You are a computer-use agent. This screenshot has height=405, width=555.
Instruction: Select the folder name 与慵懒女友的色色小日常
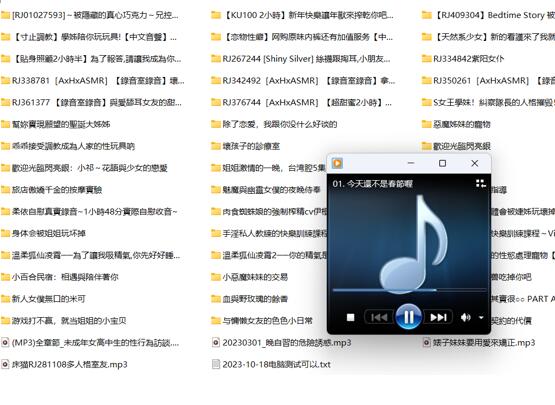point(267,321)
